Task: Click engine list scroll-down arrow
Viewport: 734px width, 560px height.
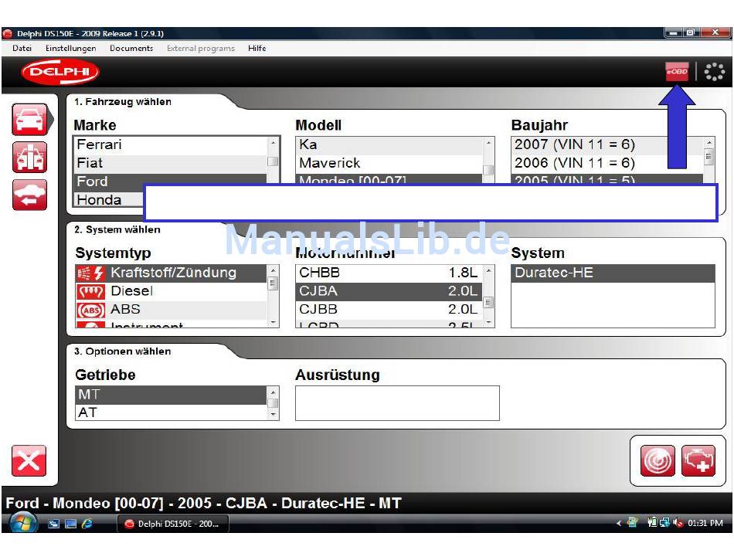Action: click(x=489, y=322)
